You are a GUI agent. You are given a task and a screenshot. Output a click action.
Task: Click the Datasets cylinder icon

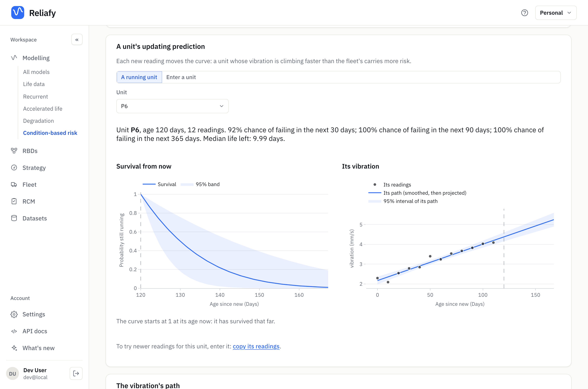[14, 218]
